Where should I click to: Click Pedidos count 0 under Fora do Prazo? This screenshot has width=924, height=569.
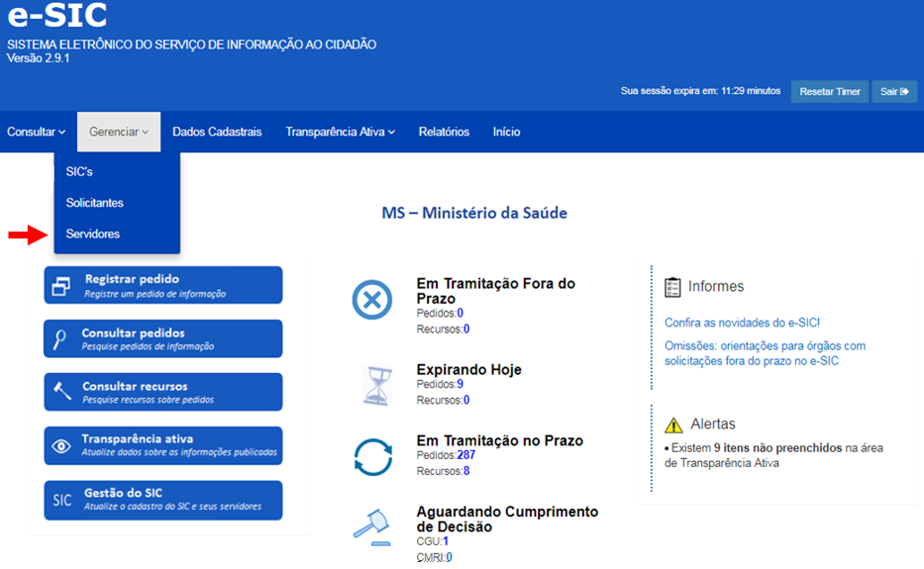461,313
